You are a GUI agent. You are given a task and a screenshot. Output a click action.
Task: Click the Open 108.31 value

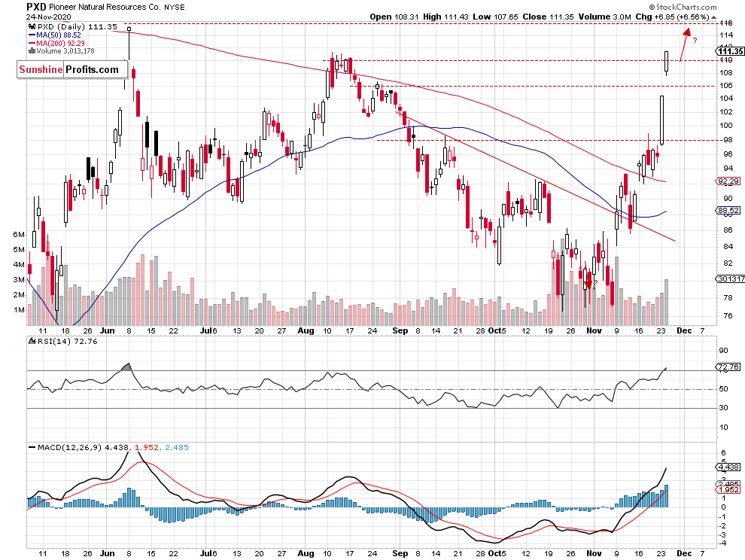[x=394, y=17]
